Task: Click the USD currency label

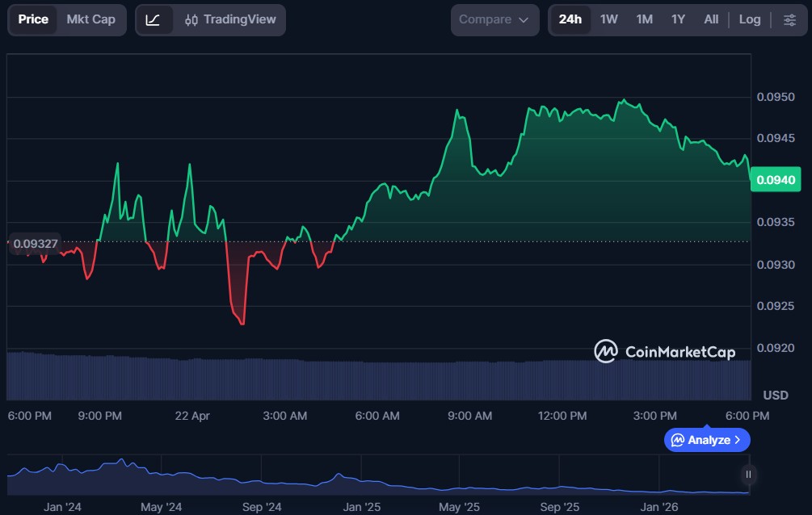Action: point(775,395)
